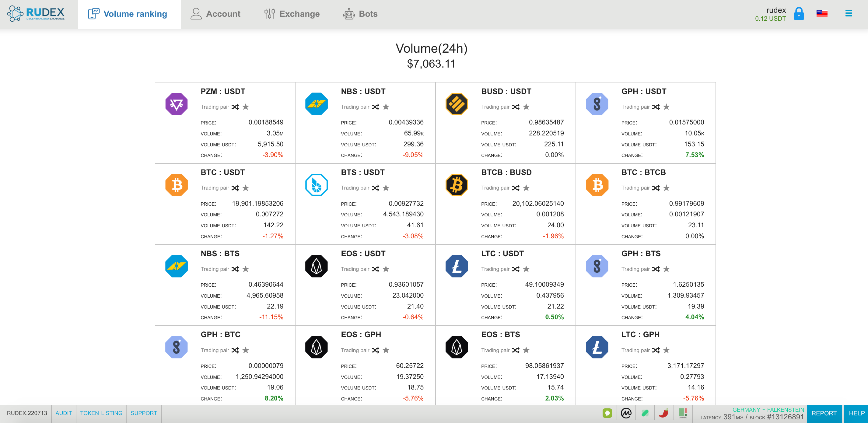Click the Android app icon in footer
The width and height of the screenshot is (868, 423).
tap(607, 413)
